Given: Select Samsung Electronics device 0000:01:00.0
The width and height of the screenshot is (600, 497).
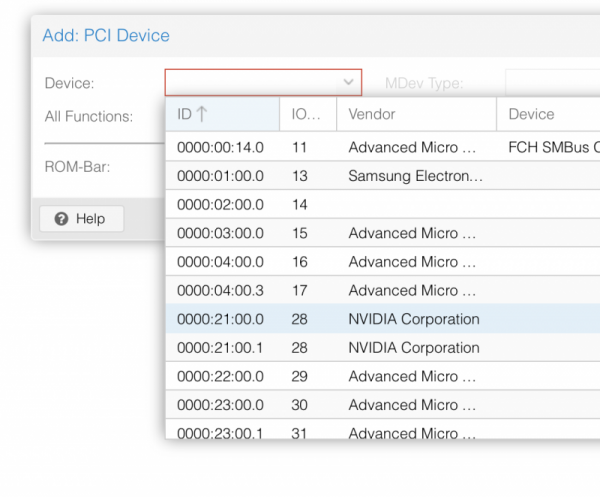Looking at the screenshot, I should 220,176.
